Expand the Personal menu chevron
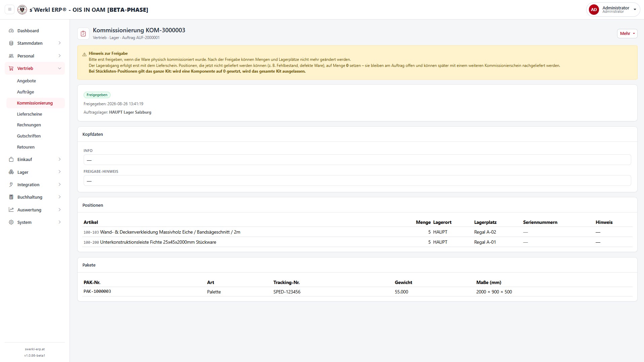The height and width of the screenshot is (362, 644). click(x=59, y=56)
